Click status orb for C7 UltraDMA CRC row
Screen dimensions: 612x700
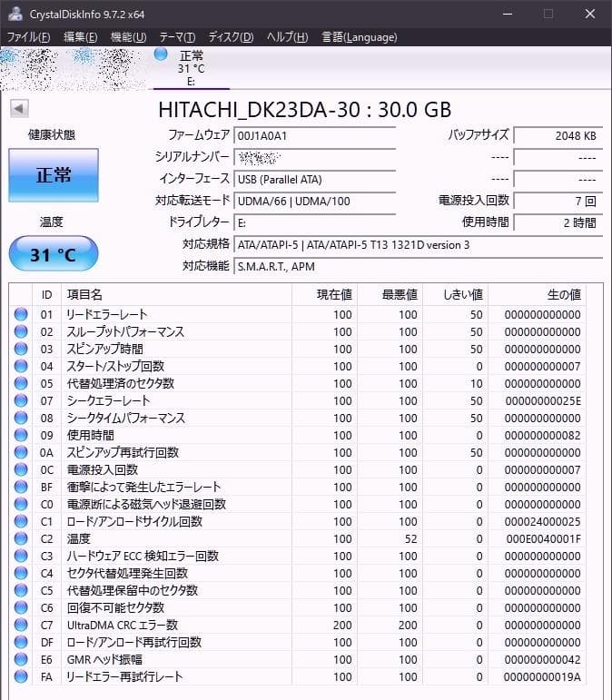(x=21, y=625)
